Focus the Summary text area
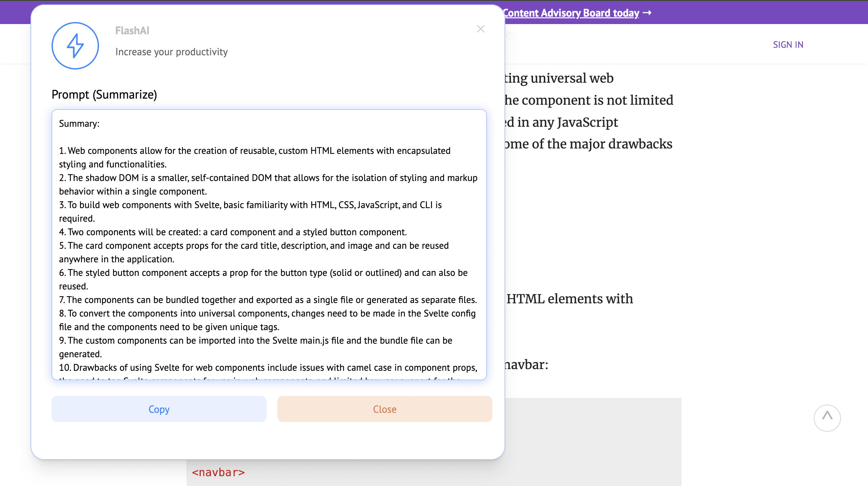868x486 pixels. 269,244
